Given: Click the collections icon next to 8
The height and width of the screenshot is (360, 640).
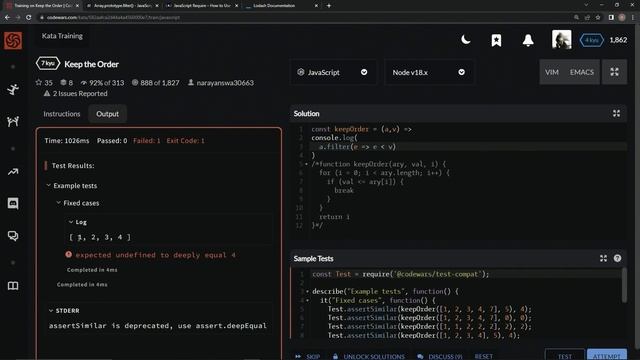Looking at the screenshot, I should coord(63,82).
